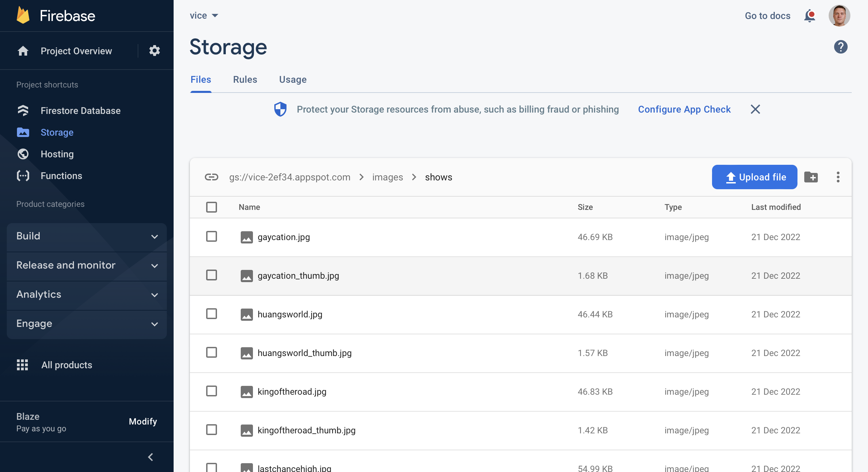Click the user profile avatar
This screenshot has height=472, width=868.
[839, 16]
